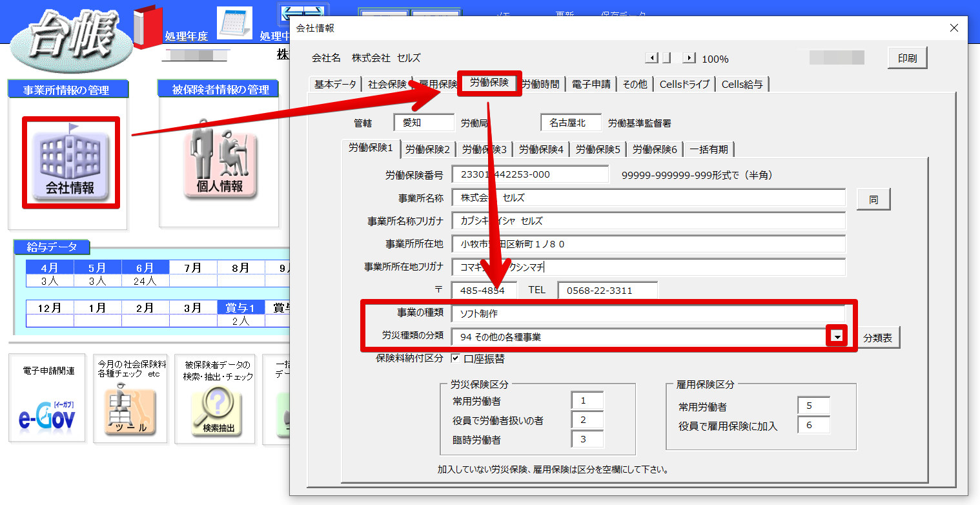Toggle the 口座振替 checkbox
The image size is (980, 505).
pyautogui.click(x=455, y=358)
